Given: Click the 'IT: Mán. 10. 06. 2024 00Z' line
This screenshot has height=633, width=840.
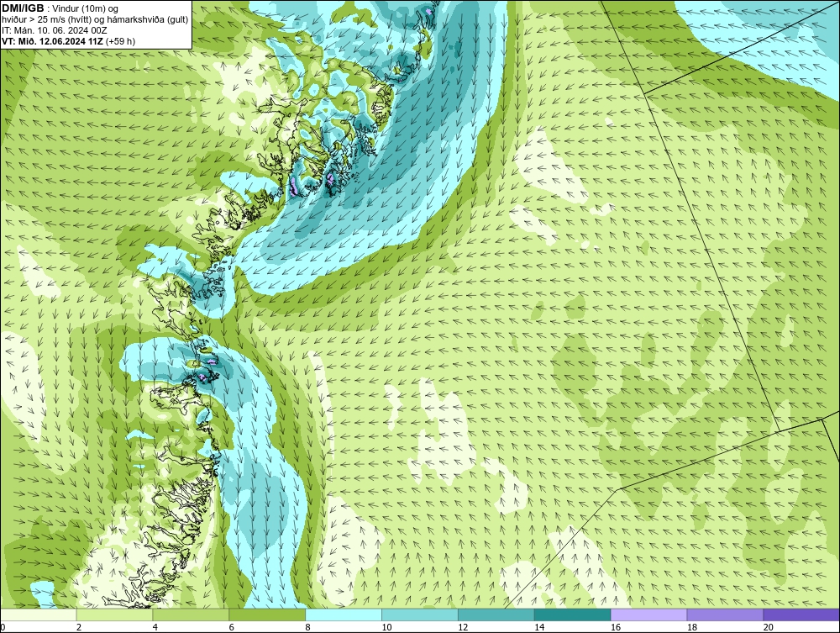Looking at the screenshot, I should (x=54, y=30).
